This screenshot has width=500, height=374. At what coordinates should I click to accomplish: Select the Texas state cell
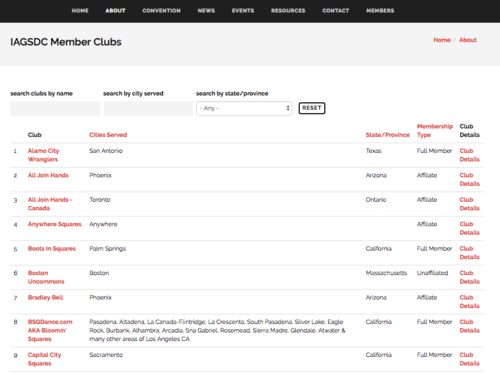(x=373, y=151)
